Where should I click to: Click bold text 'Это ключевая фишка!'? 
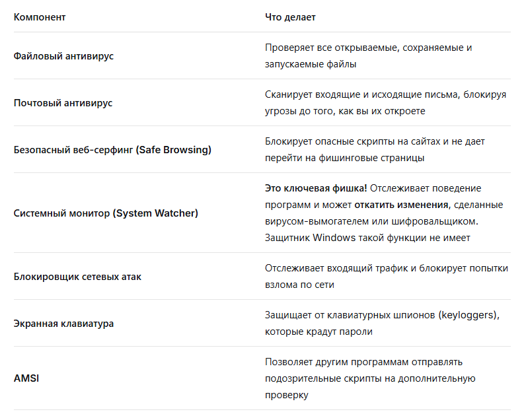coord(316,188)
